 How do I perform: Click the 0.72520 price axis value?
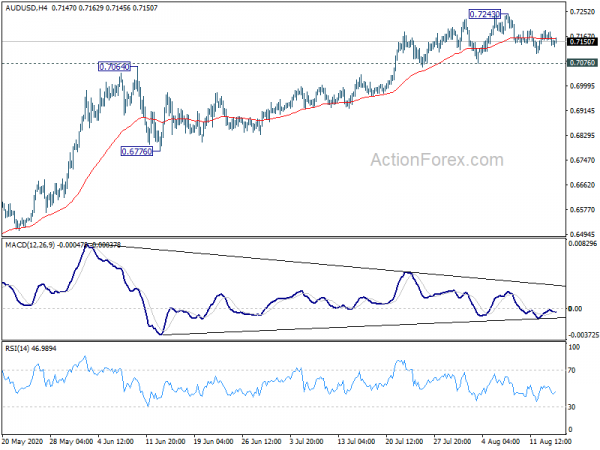click(x=582, y=12)
